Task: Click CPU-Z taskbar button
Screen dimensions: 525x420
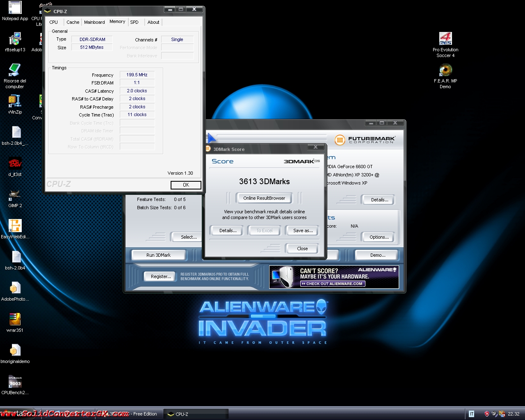Action: pos(196,414)
